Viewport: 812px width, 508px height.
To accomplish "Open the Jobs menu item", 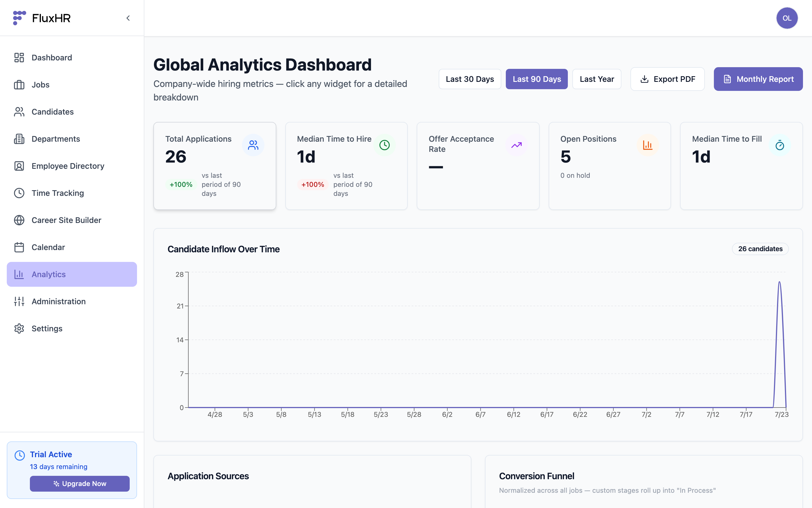I will coord(72,85).
